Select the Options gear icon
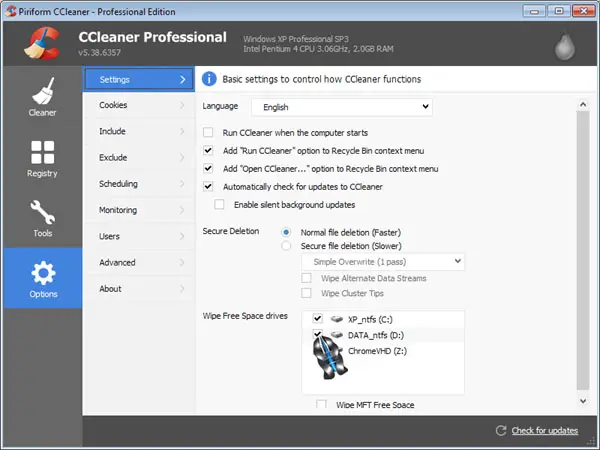 click(43, 273)
